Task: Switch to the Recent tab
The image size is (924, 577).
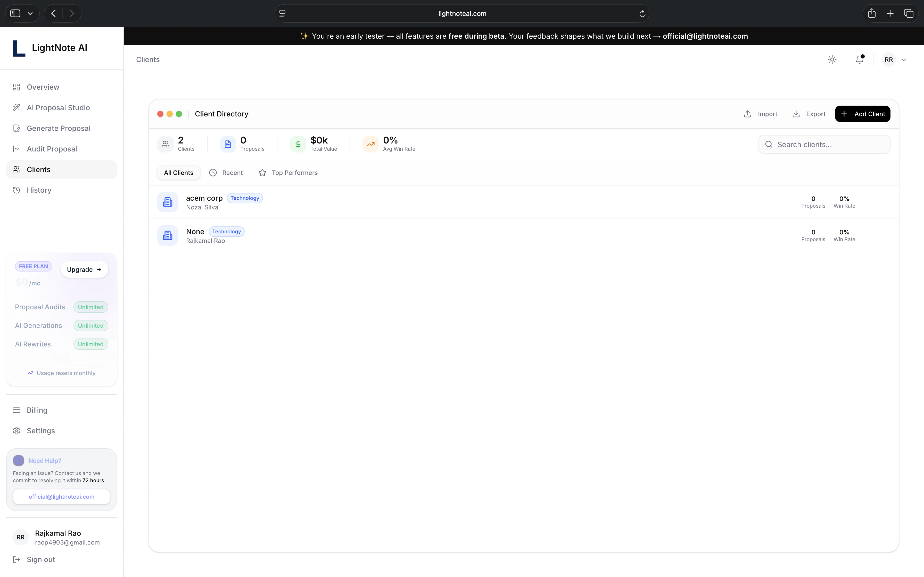Action: click(x=226, y=173)
